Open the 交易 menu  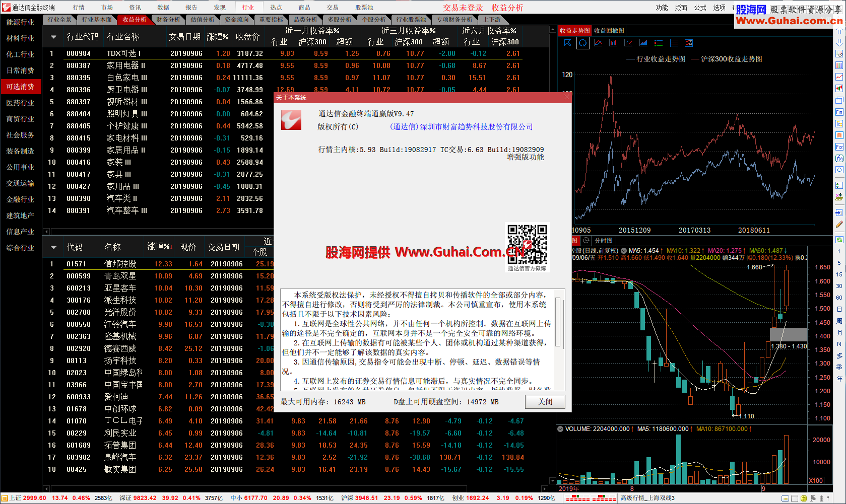click(333, 7)
